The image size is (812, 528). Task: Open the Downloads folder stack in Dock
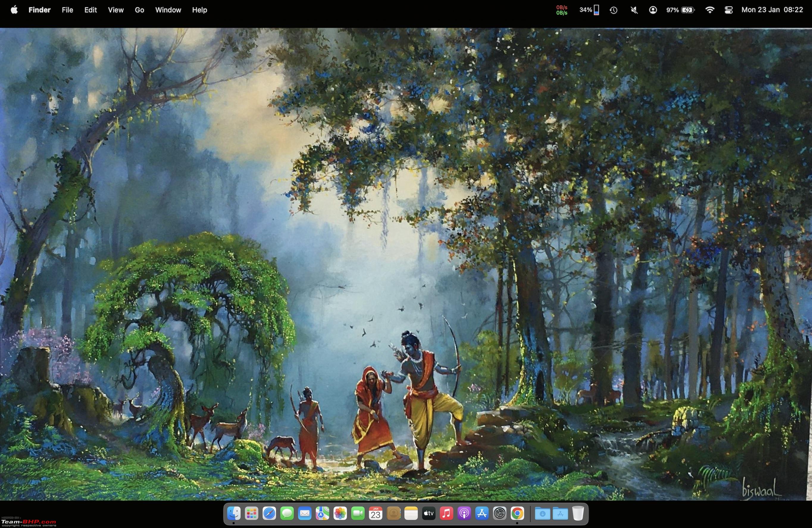click(x=542, y=513)
